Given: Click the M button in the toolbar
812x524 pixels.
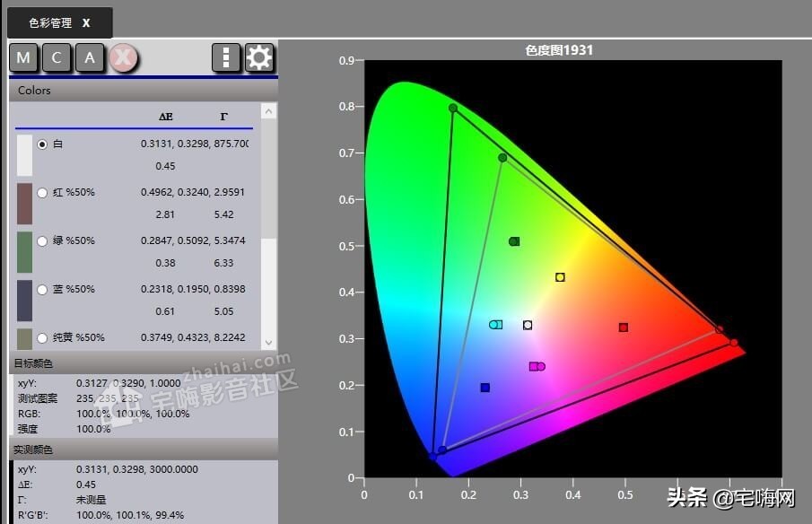Looking at the screenshot, I should point(23,58).
